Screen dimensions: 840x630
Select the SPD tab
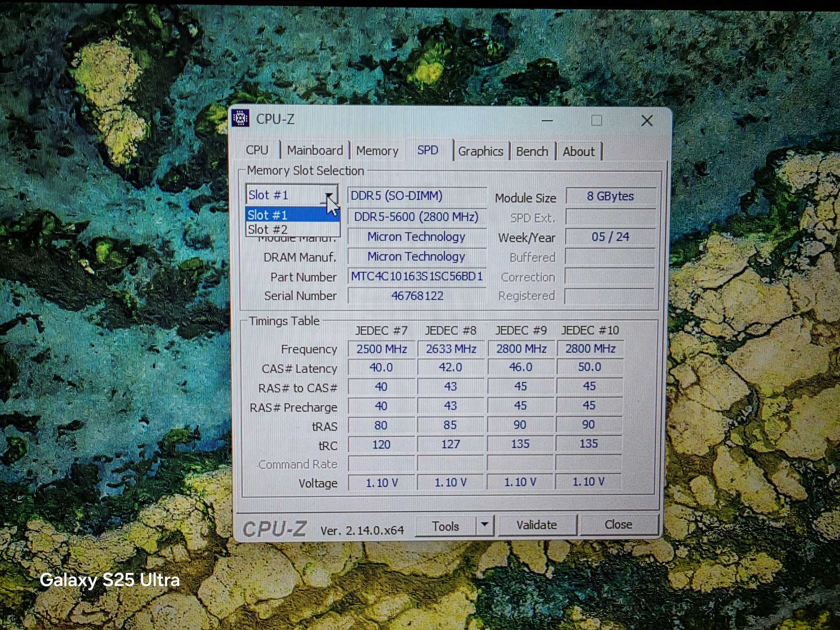428,150
